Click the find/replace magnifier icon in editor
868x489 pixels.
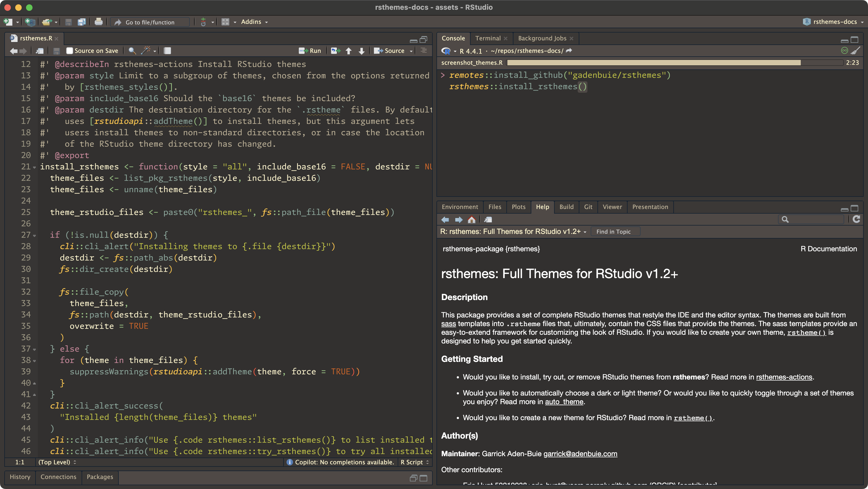(132, 50)
